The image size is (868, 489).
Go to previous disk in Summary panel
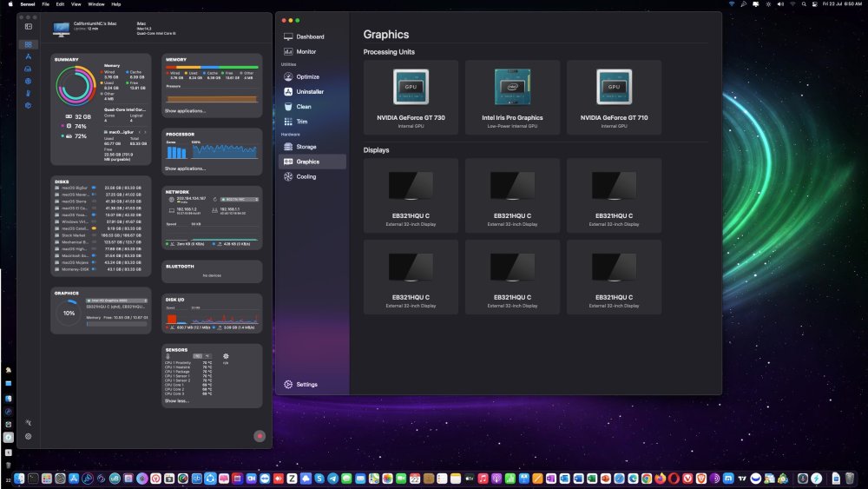[140, 132]
